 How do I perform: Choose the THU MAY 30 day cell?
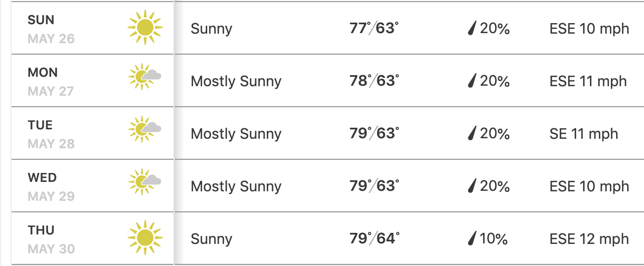click(93, 238)
